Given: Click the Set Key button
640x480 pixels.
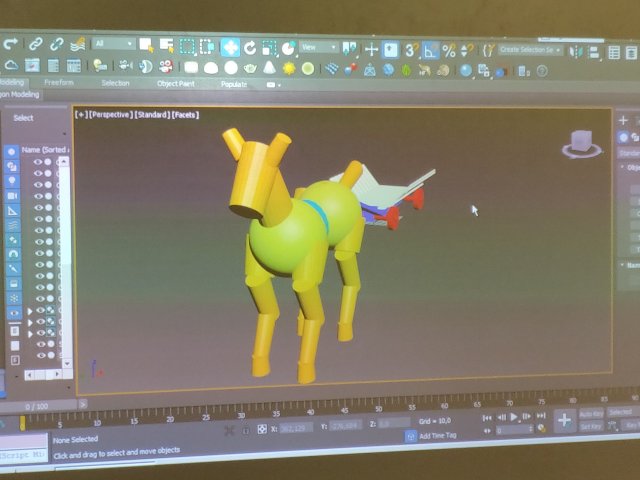Looking at the screenshot, I should tap(591, 427).
